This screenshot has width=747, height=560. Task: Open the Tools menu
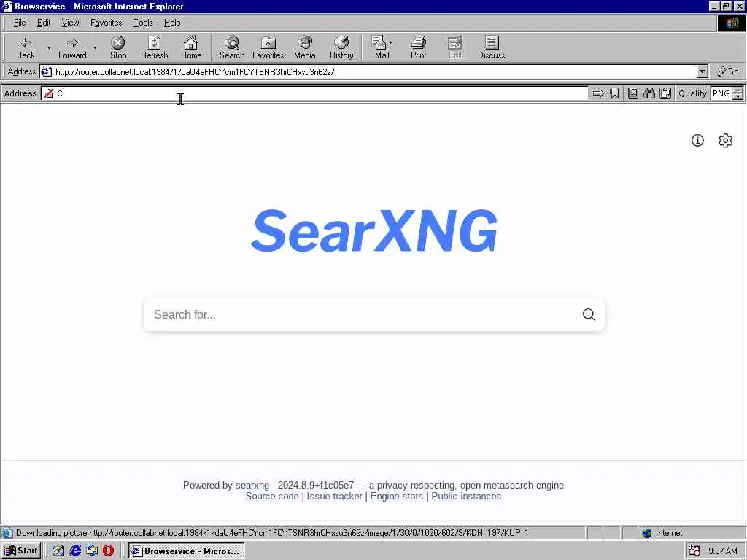click(x=143, y=23)
